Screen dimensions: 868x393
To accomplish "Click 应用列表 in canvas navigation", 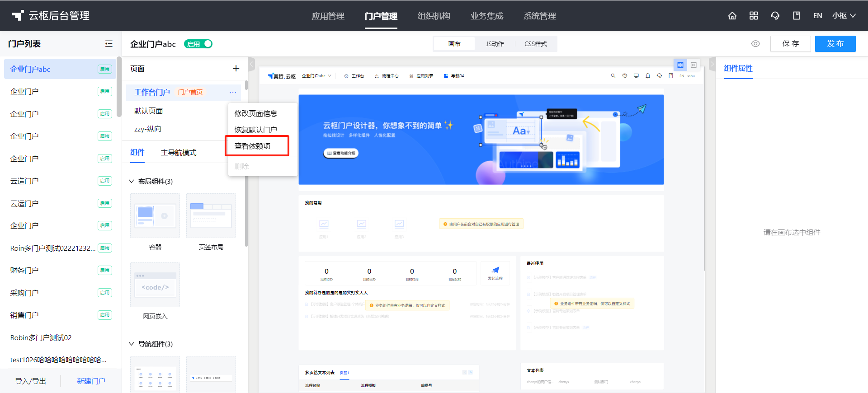I will point(421,76).
